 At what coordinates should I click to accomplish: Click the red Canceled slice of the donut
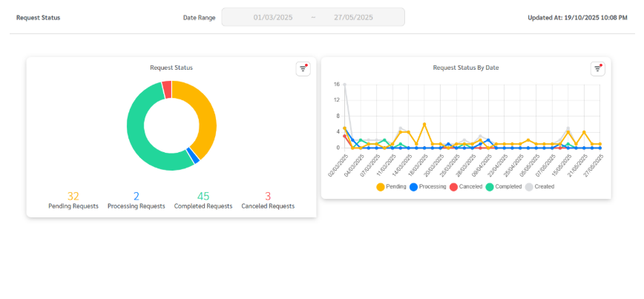click(x=167, y=89)
